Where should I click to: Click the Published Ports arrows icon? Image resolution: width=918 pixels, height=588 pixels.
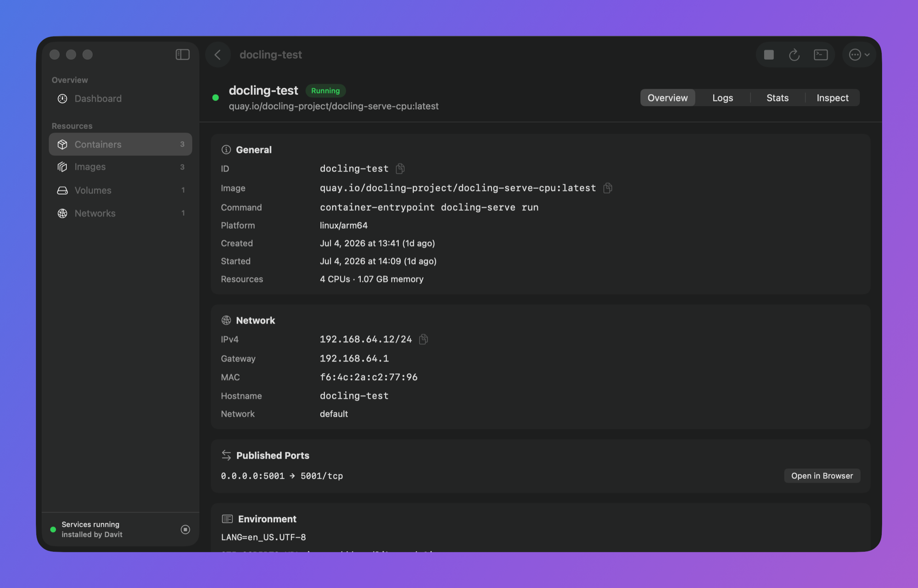click(226, 455)
